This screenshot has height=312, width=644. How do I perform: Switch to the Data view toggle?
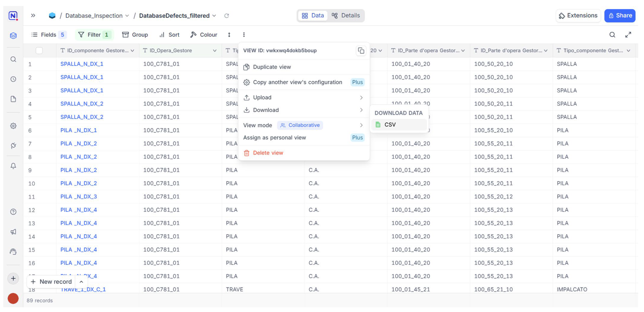click(313, 15)
